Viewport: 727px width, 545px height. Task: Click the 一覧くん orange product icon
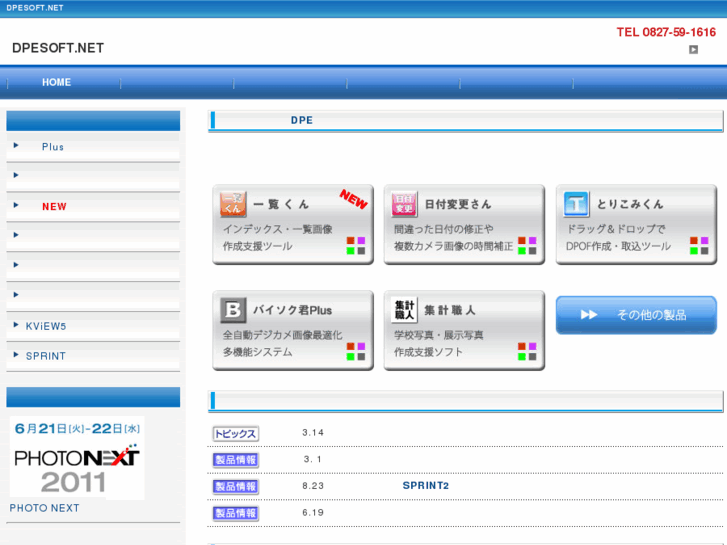pos(233,204)
